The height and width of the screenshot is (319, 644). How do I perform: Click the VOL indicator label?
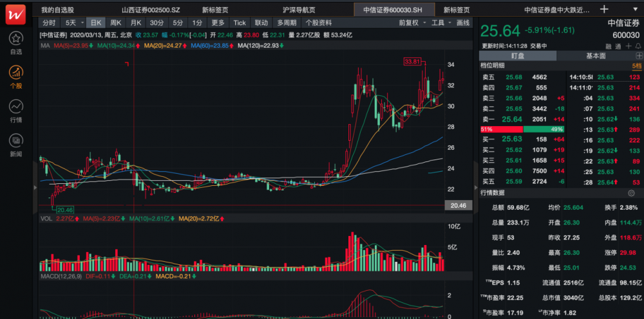[x=46, y=219]
